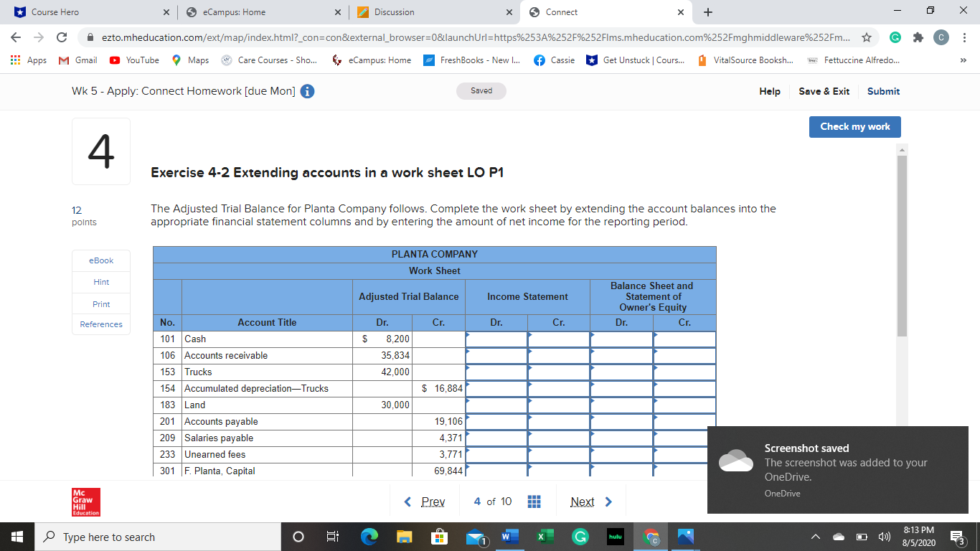Open Word from the taskbar
980x551 pixels.
509,537
